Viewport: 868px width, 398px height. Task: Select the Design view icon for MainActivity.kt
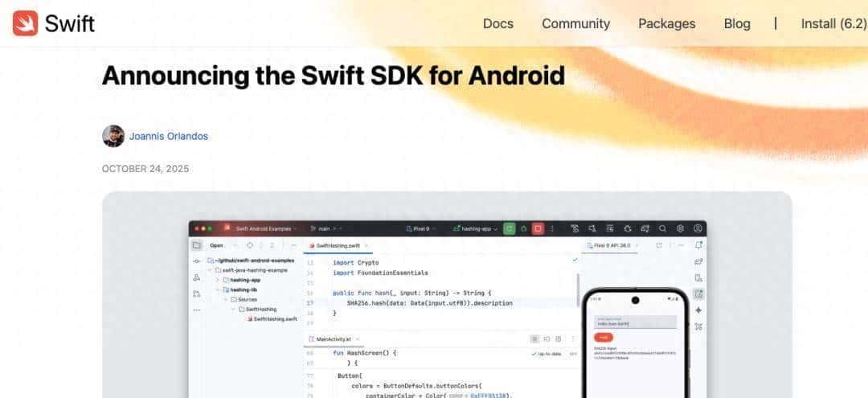point(558,339)
